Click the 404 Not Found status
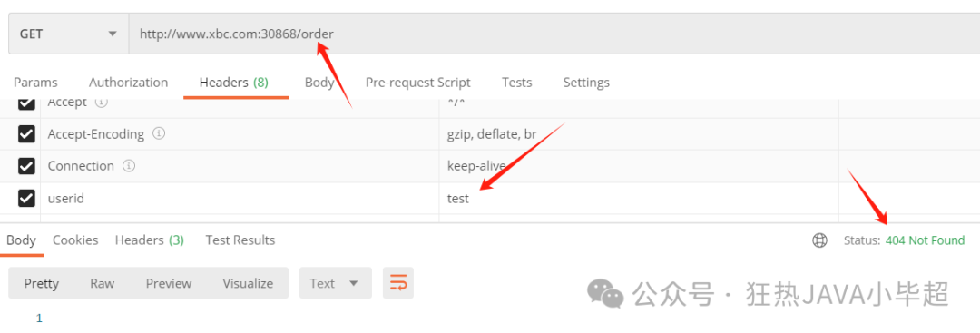The width and height of the screenshot is (980, 333). click(x=925, y=240)
